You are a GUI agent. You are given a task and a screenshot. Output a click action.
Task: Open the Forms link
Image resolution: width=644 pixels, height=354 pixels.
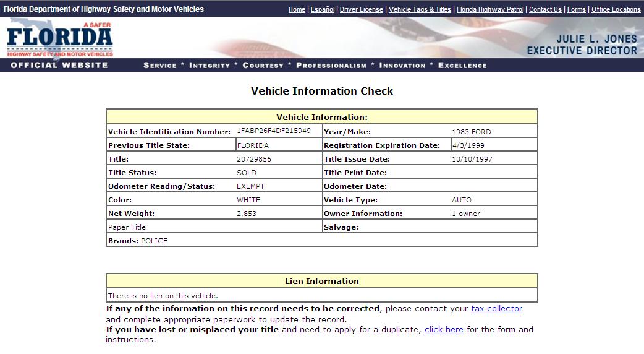click(576, 9)
